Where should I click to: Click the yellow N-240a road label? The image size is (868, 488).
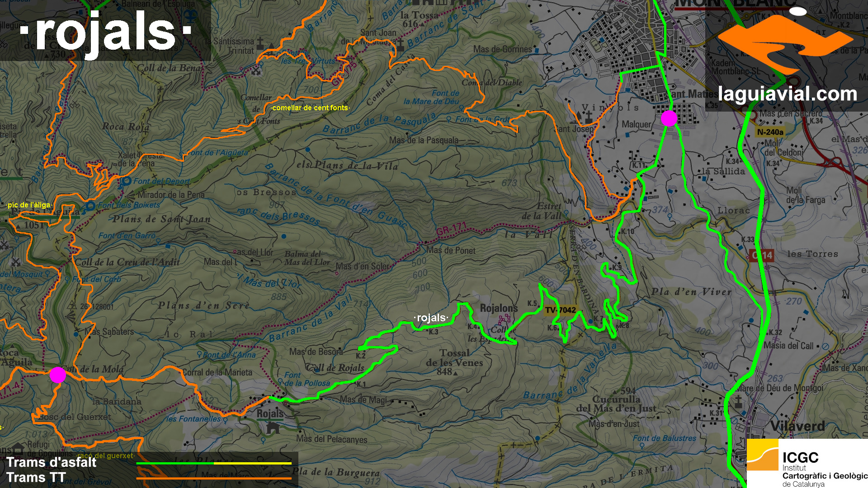(770, 132)
